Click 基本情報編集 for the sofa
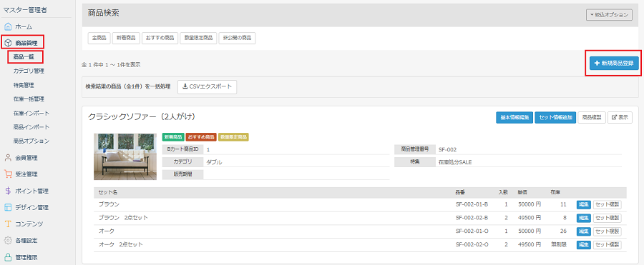The image size is (644, 265). tap(514, 117)
